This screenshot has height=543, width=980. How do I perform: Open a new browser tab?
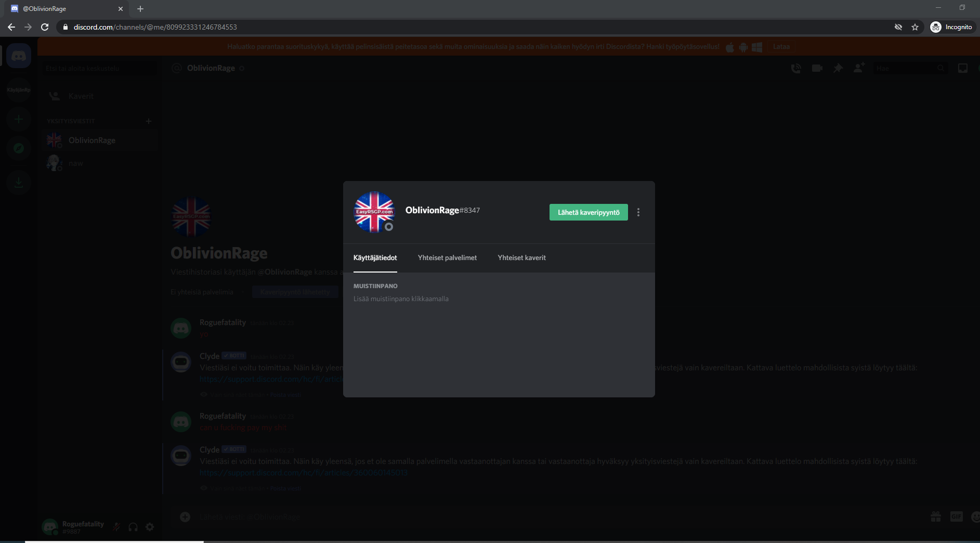pyautogui.click(x=140, y=9)
